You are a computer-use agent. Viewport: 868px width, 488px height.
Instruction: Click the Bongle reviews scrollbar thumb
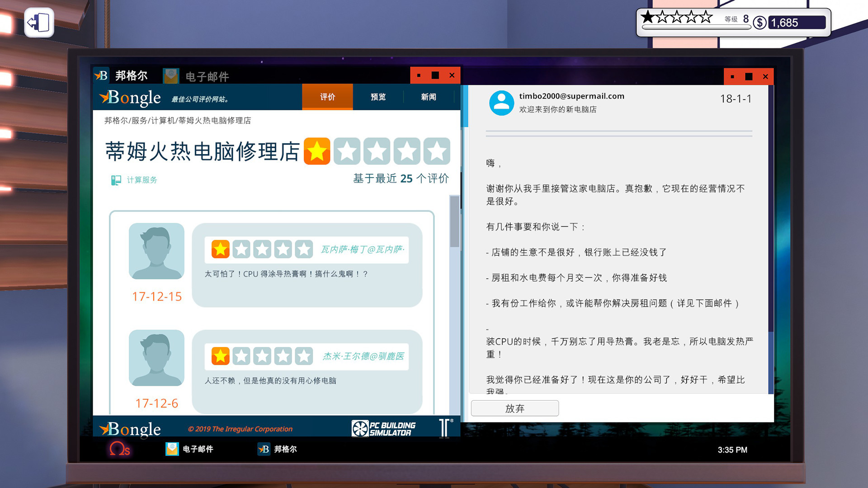(x=454, y=221)
